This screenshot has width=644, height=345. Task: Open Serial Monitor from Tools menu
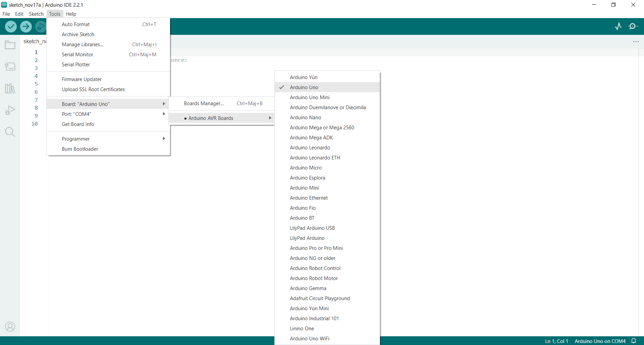coord(108,55)
